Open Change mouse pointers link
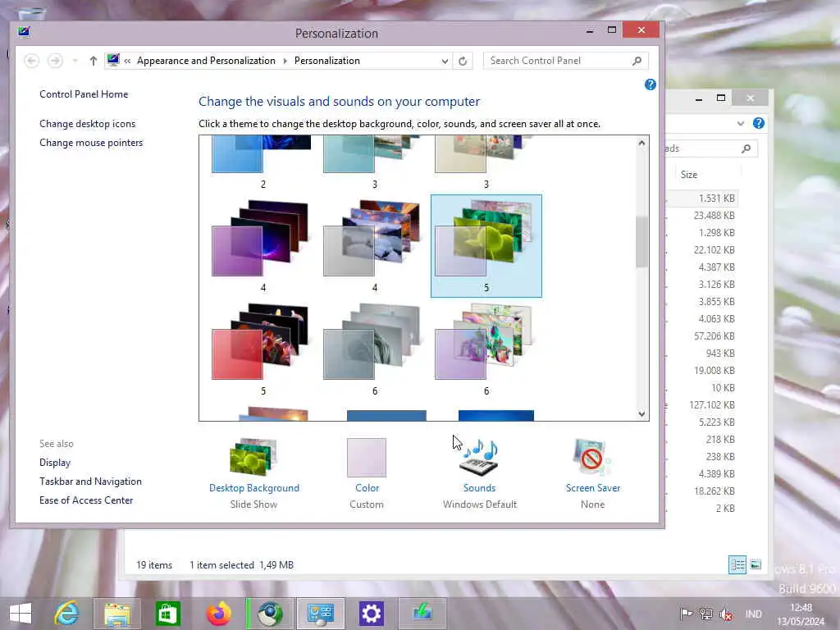This screenshot has height=630, width=840. point(91,143)
